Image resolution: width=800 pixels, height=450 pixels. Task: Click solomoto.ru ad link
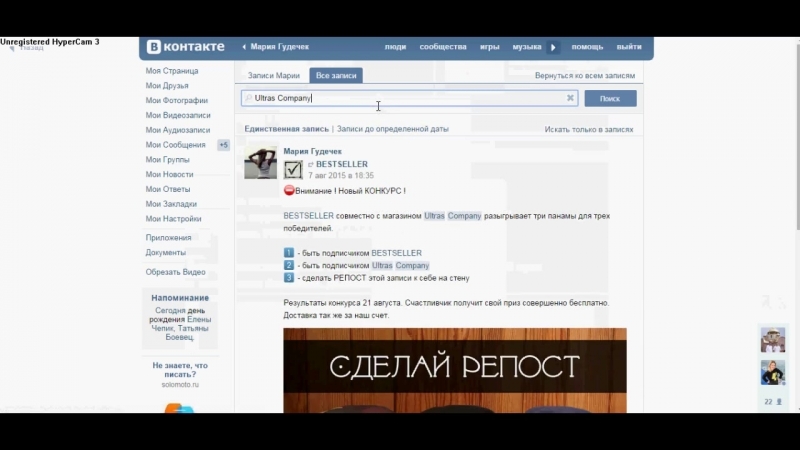coord(180,385)
